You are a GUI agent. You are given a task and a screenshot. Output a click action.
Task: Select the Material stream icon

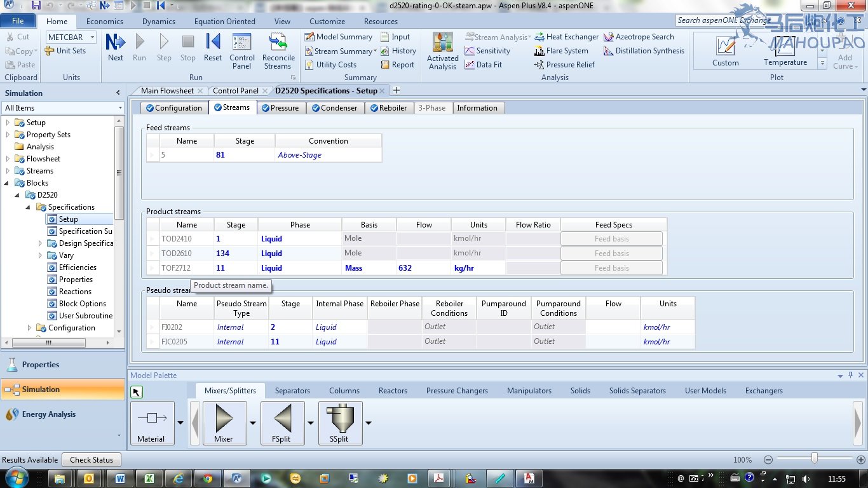pyautogui.click(x=151, y=423)
